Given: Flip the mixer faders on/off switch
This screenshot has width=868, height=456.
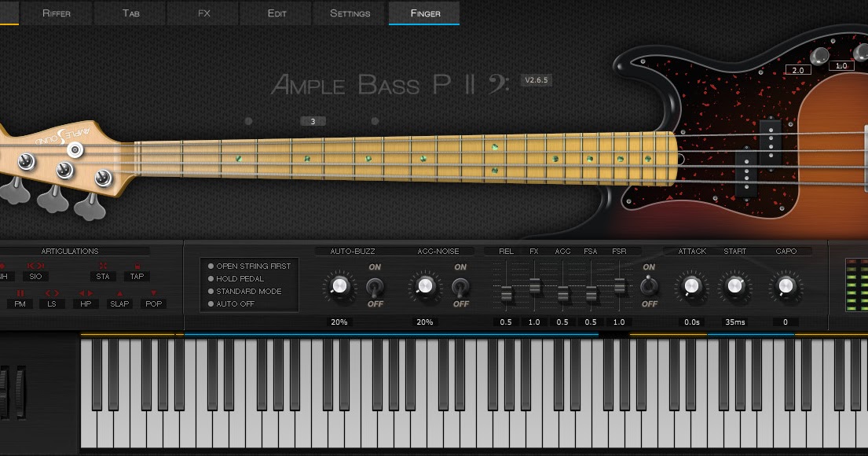Looking at the screenshot, I should [x=648, y=286].
